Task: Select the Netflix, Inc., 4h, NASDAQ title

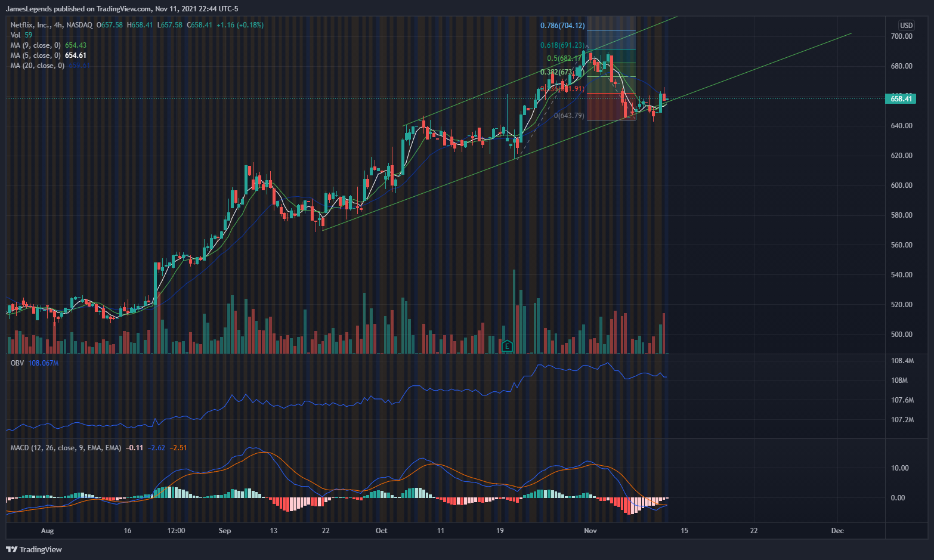Action: click(x=51, y=25)
